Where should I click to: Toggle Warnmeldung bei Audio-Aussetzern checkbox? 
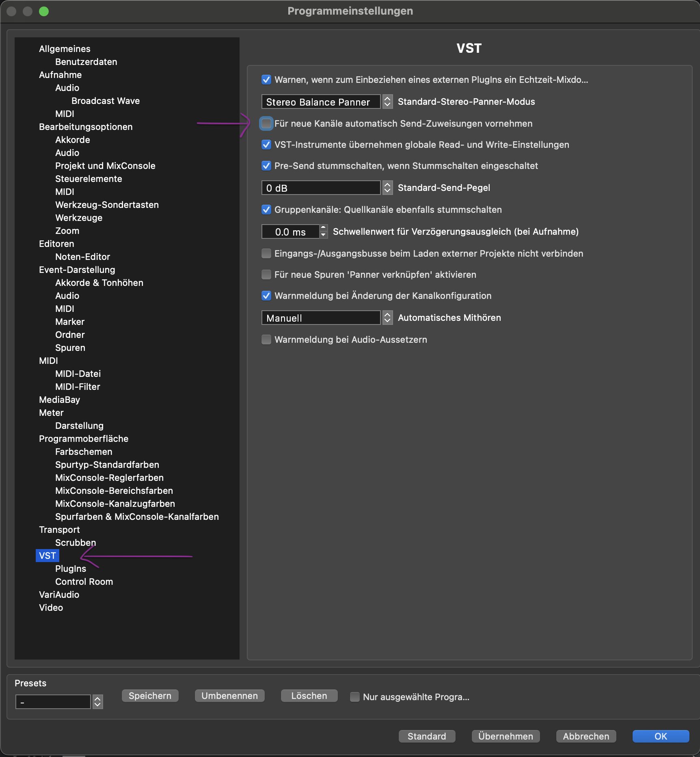point(266,340)
